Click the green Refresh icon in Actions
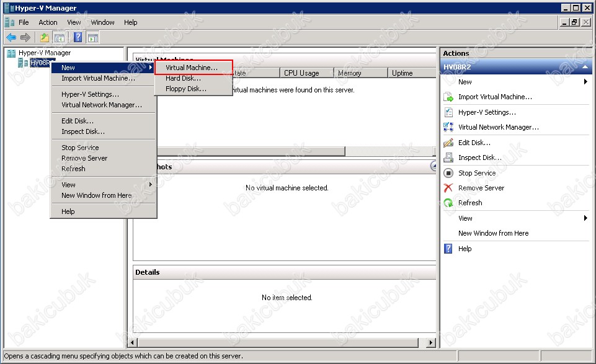Image resolution: width=596 pixels, height=364 pixels. click(x=448, y=203)
